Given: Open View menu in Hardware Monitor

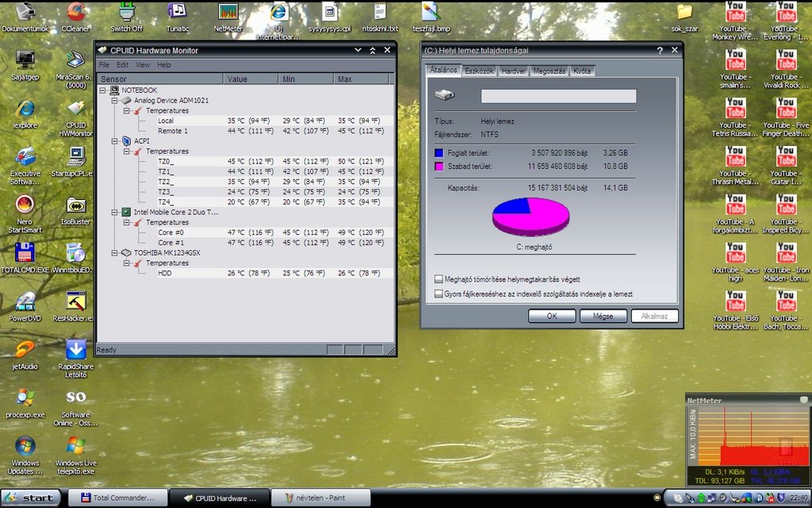Looking at the screenshot, I should pyautogui.click(x=143, y=65).
